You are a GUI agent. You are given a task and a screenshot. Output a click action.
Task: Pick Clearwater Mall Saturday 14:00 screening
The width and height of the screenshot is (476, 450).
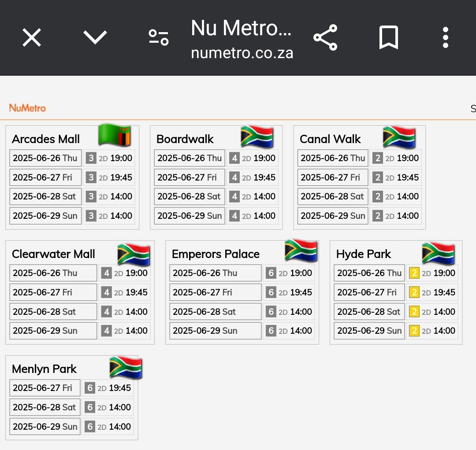pos(124,312)
